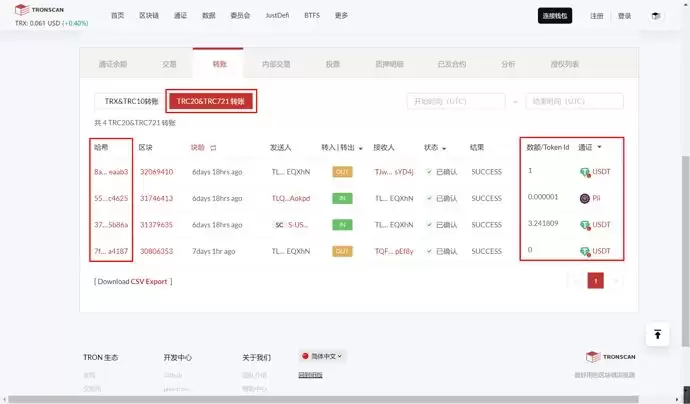The image size is (690, 404).
Task: Open the 通证 navigation menu in header
Action: tap(180, 15)
